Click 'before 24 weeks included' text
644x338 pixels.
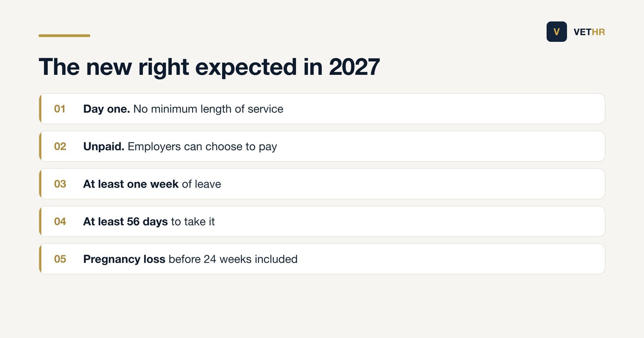click(x=233, y=259)
